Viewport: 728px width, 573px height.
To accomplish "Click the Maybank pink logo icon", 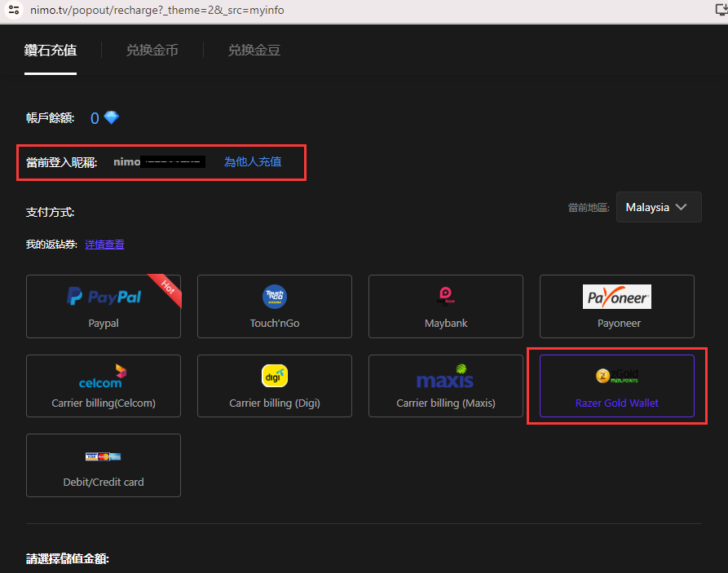I will (446, 296).
